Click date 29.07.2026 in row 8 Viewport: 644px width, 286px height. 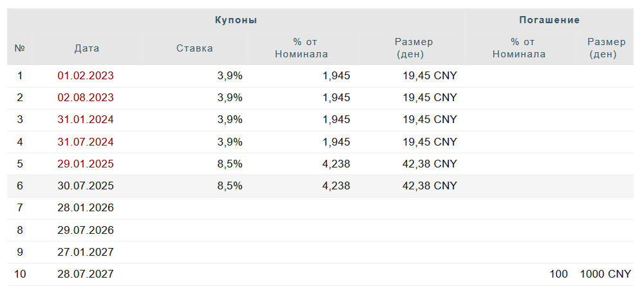(x=86, y=230)
